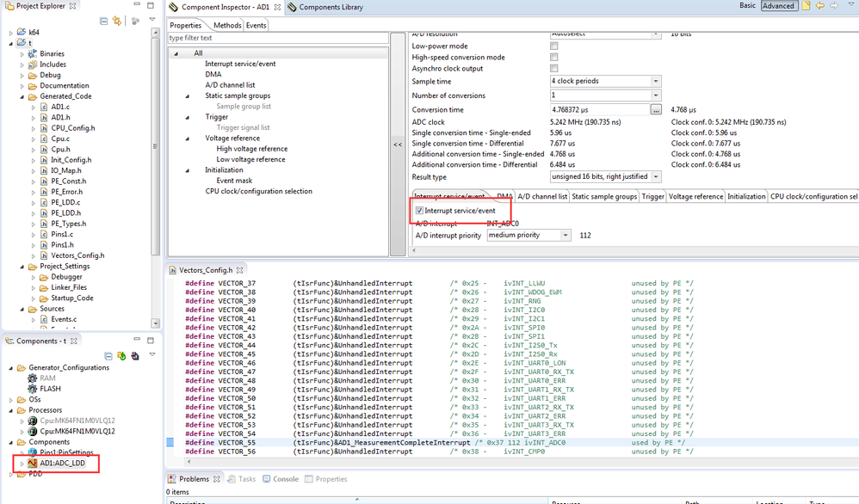Click the yellow note icon in Component Inspector

click(x=806, y=5)
